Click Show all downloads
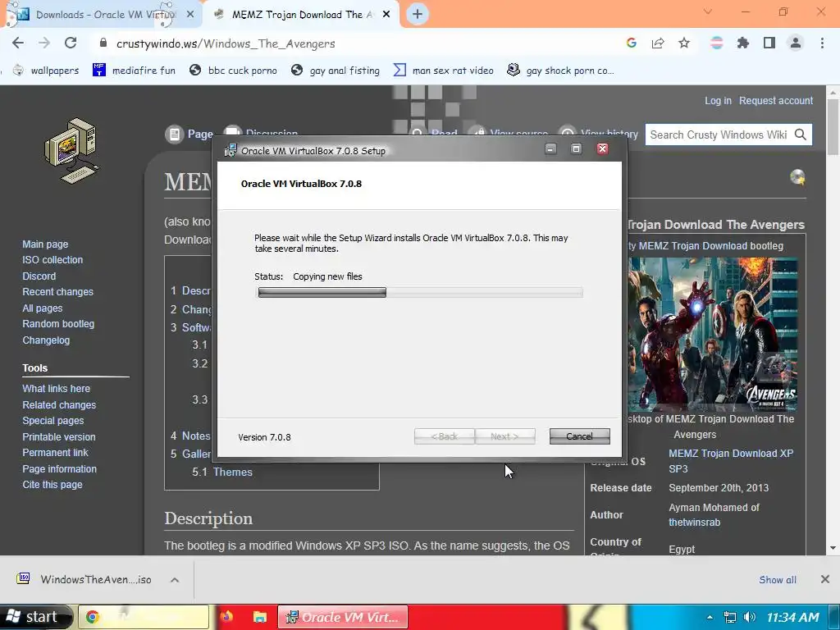The height and width of the screenshot is (630, 840). (778, 580)
